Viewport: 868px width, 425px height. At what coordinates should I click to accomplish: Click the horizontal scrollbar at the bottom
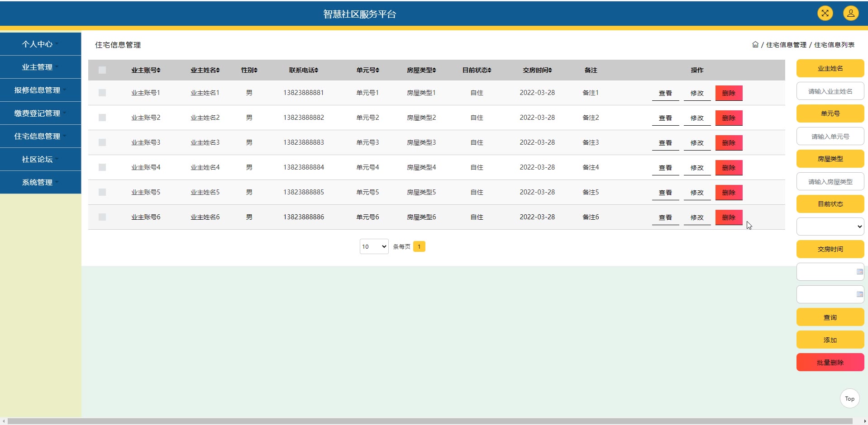430,421
